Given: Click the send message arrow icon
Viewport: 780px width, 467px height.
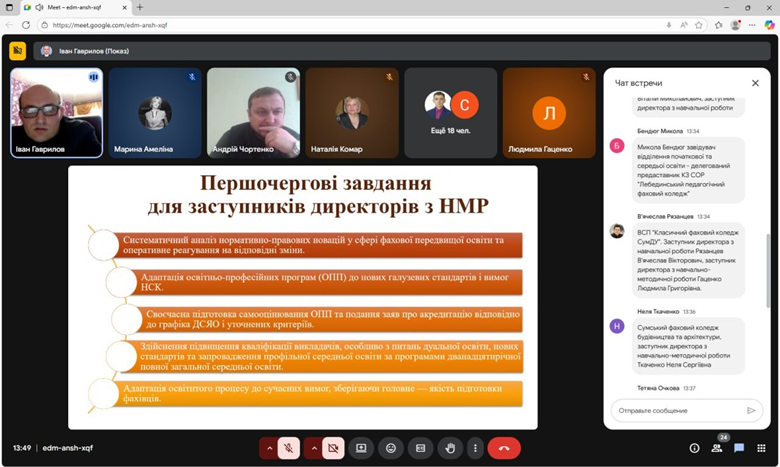Looking at the screenshot, I should click(751, 410).
